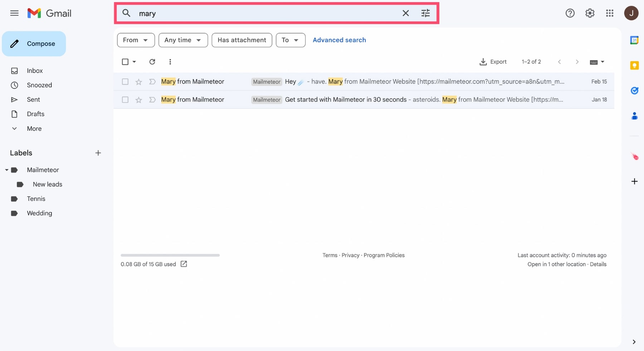Viewport: 644px width, 351px height.
Task: Click the Export button
Action: coord(493,62)
